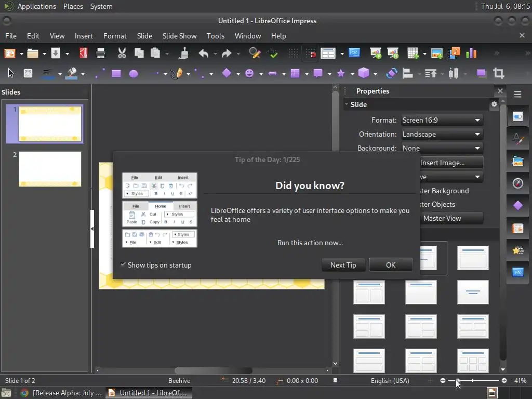Open the Places system menu
Screen dimensions: 532x399
(73, 6)
